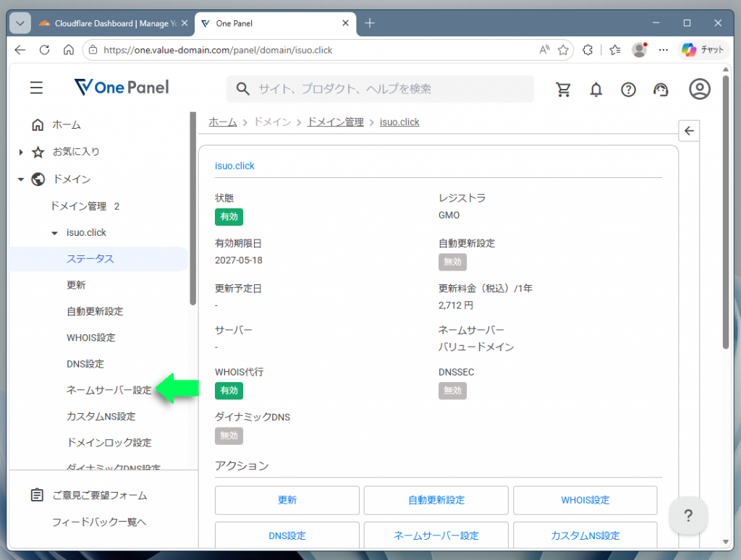
Task: Open DNS設定 in the sidebar
Action: pos(85,365)
